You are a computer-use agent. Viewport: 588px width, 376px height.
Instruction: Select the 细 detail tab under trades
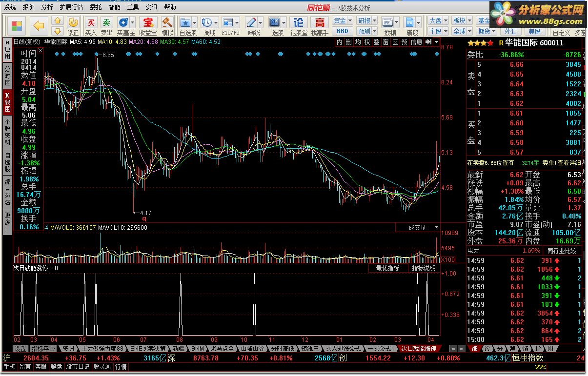(x=474, y=349)
